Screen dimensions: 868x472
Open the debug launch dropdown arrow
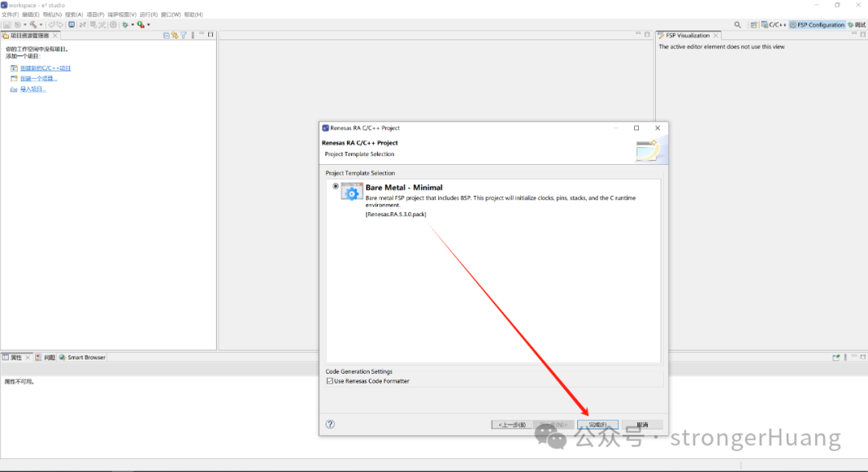(133, 25)
